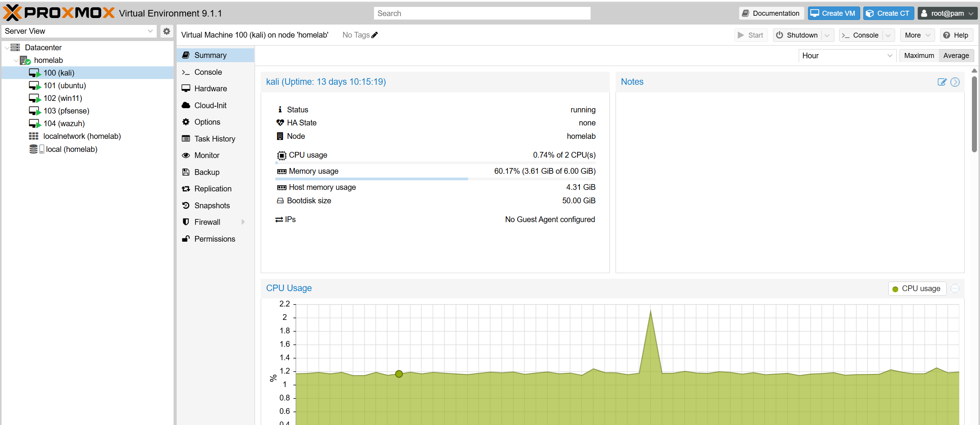Click the Create CT button
The image size is (980, 425).
pyautogui.click(x=888, y=13)
